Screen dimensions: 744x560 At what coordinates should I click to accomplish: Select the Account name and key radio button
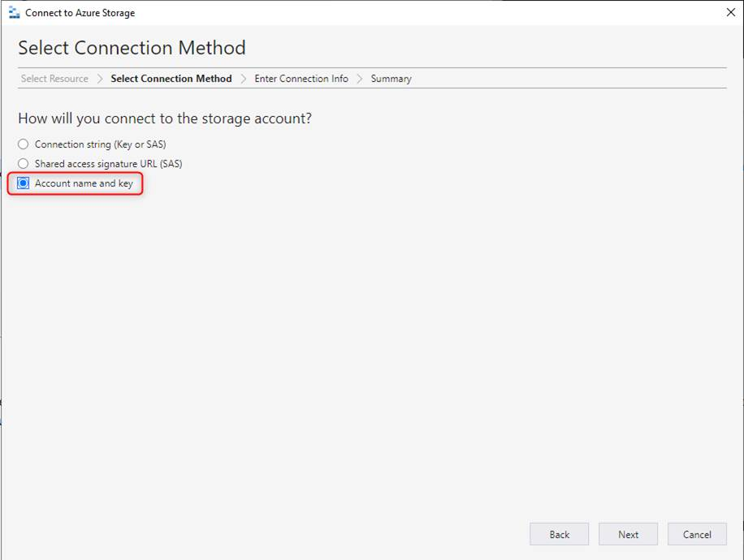coord(24,183)
